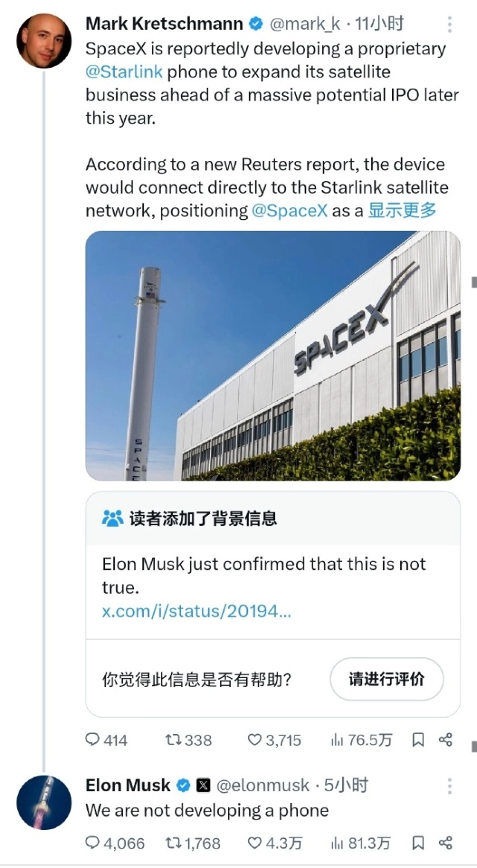View analytics for Mark Kretschmann's post
The width and height of the screenshot is (477, 868).
point(337,740)
